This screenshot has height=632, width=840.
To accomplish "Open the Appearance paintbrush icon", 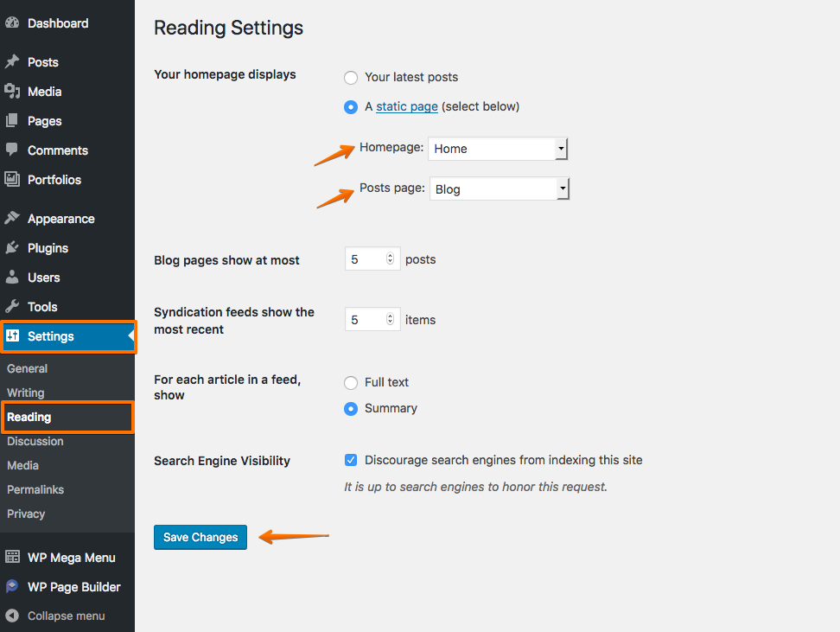I will 12,218.
